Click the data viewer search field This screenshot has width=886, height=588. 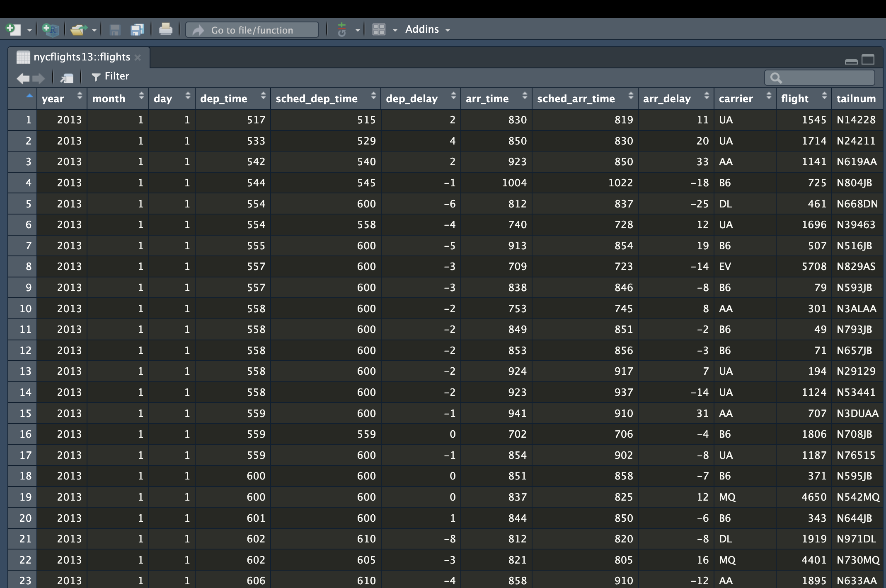pos(825,77)
